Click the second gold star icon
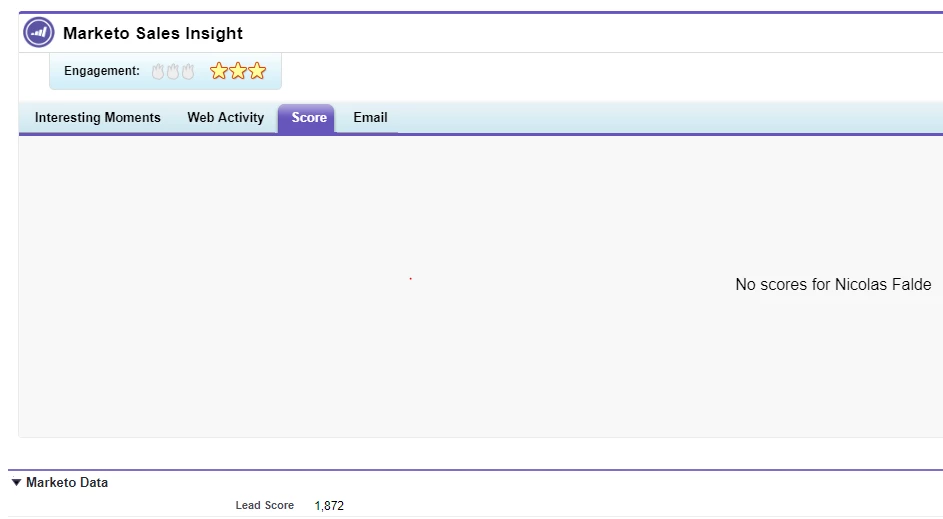Image resolution: width=943 pixels, height=519 pixels. coord(238,71)
